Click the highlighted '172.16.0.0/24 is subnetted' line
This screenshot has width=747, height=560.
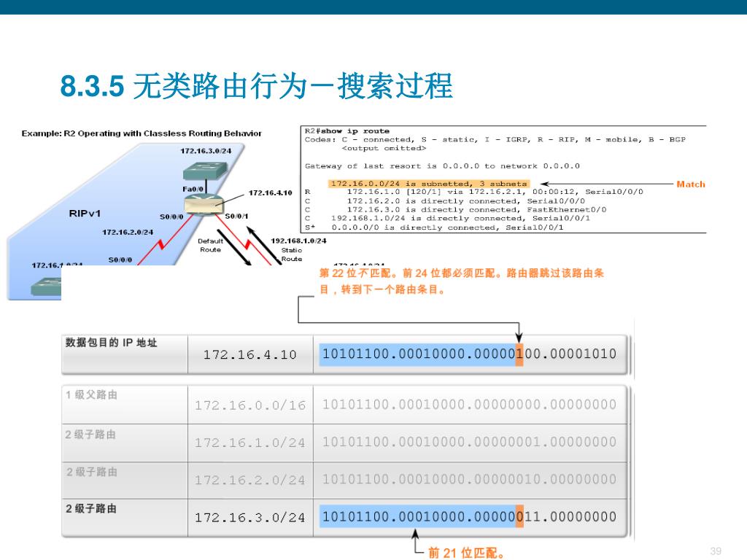point(428,183)
